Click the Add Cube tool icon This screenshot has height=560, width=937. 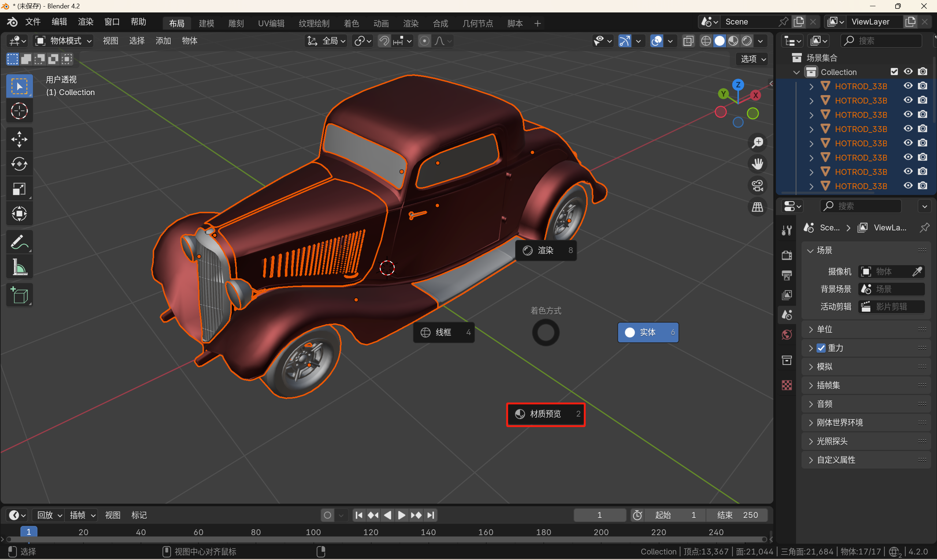click(x=19, y=296)
